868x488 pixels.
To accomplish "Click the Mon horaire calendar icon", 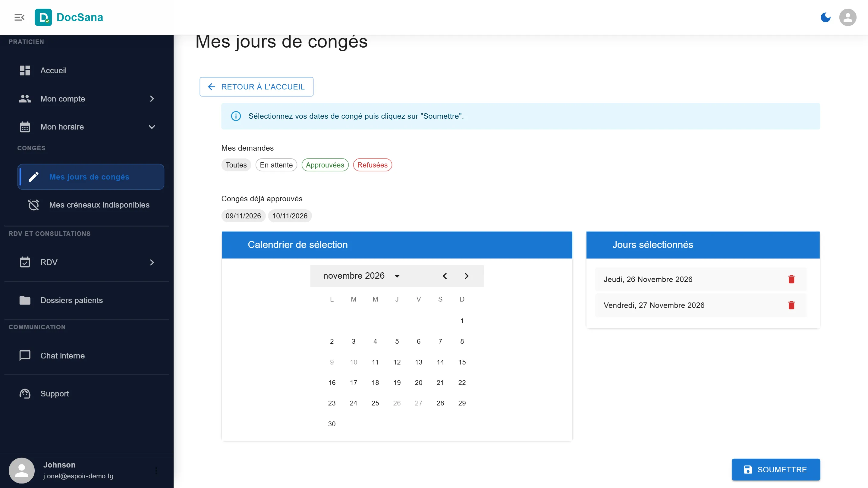I will [x=25, y=127].
